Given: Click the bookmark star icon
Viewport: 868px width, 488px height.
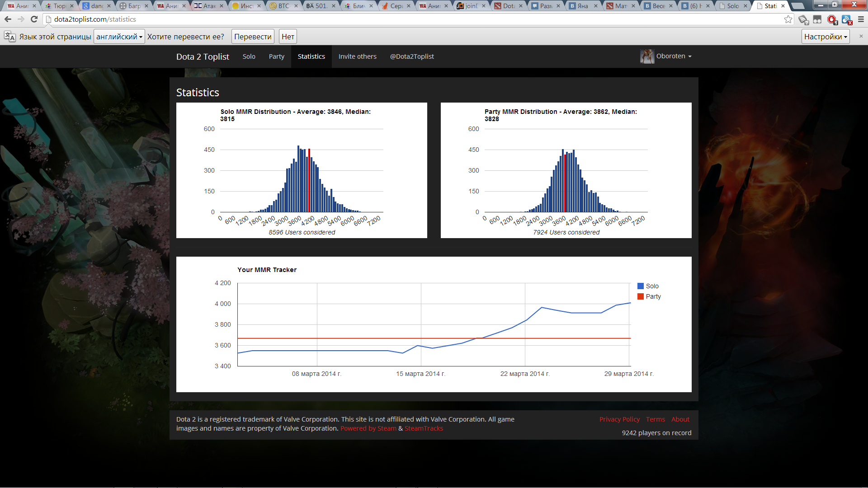Looking at the screenshot, I should tap(788, 19).
